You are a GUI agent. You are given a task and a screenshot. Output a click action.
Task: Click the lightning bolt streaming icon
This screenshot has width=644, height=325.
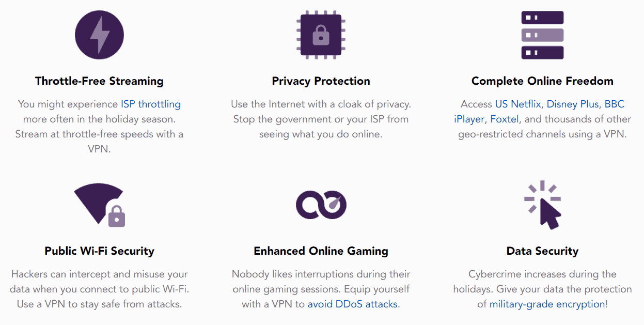coord(99,34)
